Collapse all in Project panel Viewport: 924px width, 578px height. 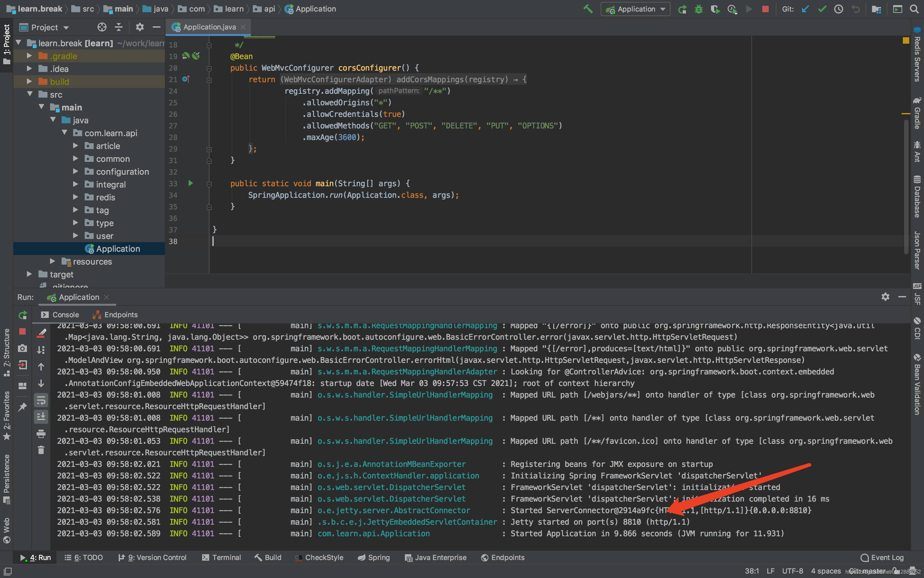coord(119,27)
